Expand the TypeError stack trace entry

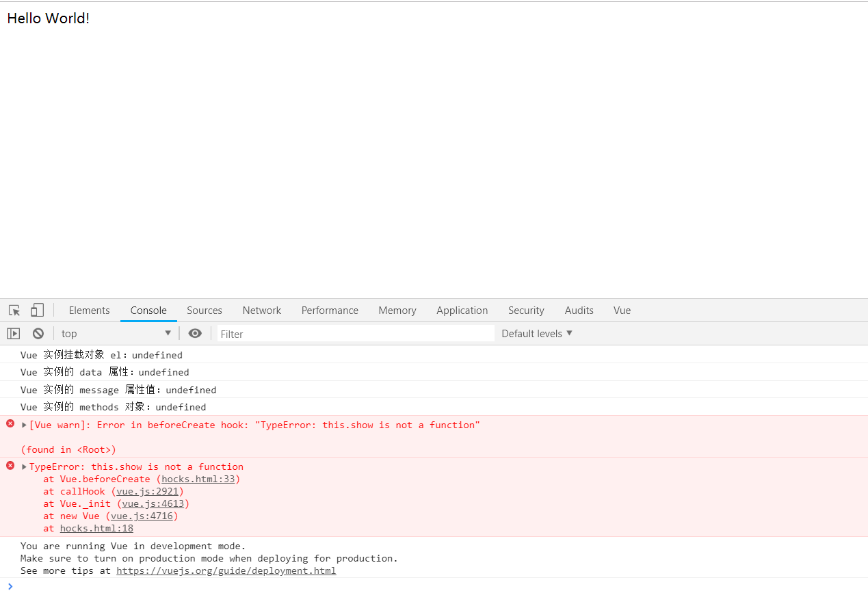click(25, 467)
